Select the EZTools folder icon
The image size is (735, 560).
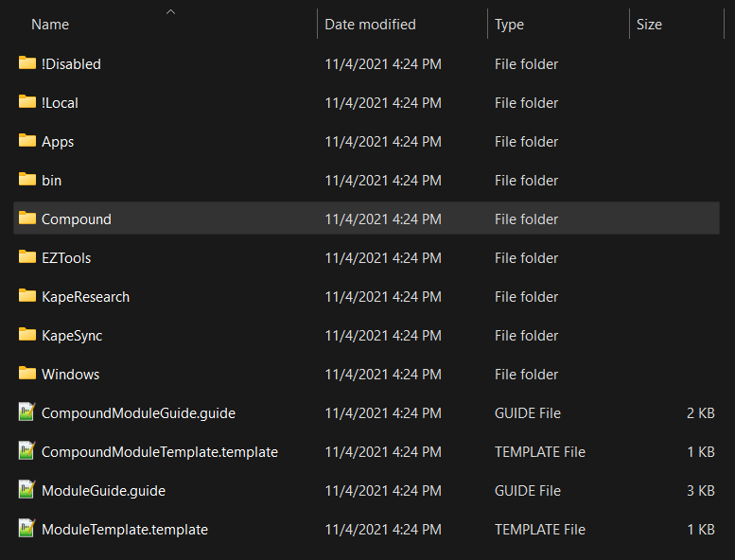(x=27, y=257)
